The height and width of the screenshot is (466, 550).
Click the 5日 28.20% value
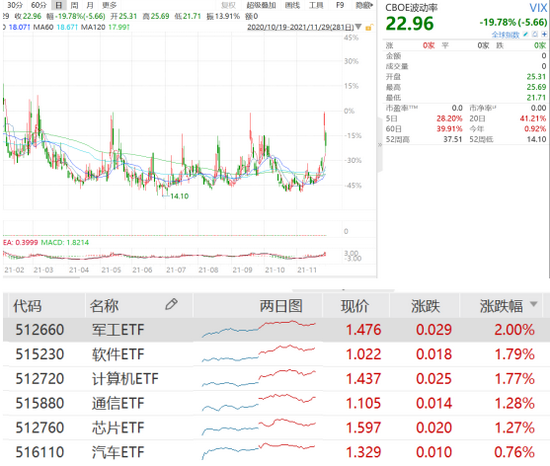click(x=449, y=119)
